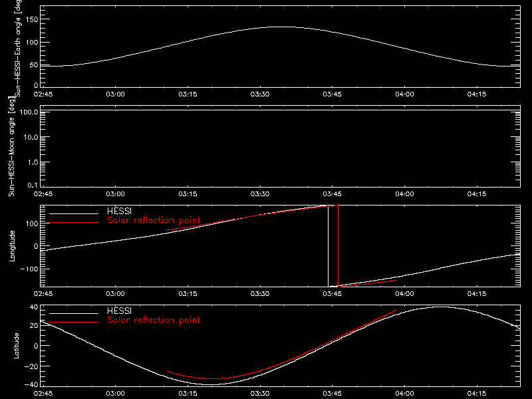Viewport: 532px width, 399px height.
Task: Click the -20 tick label on Latitude plot
Action: click(x=31, y=366)
